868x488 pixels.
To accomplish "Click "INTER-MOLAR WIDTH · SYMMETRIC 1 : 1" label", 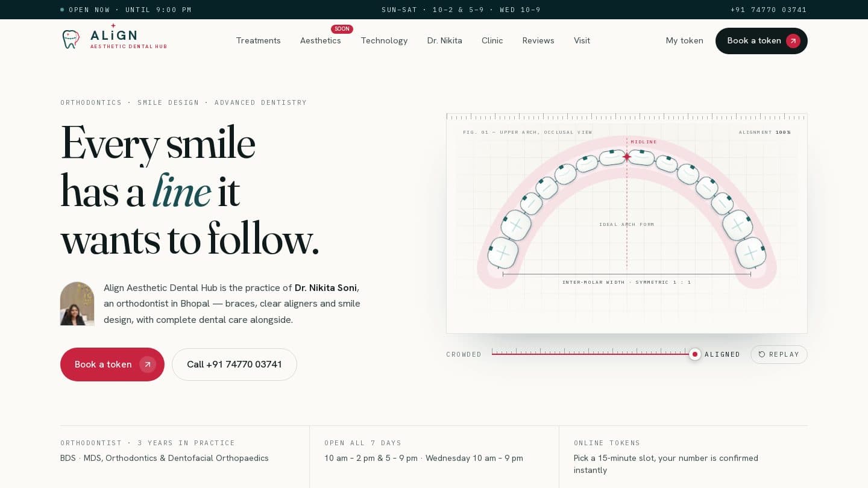I will (627, 282).
